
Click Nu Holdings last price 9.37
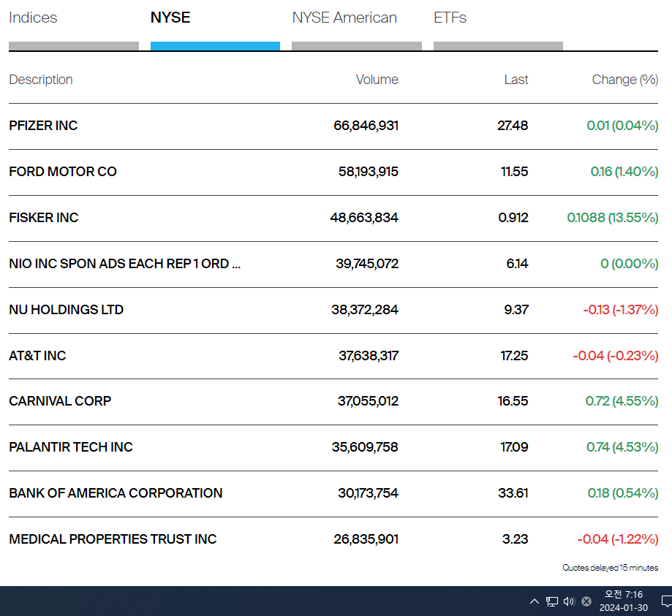coord(516,310)
